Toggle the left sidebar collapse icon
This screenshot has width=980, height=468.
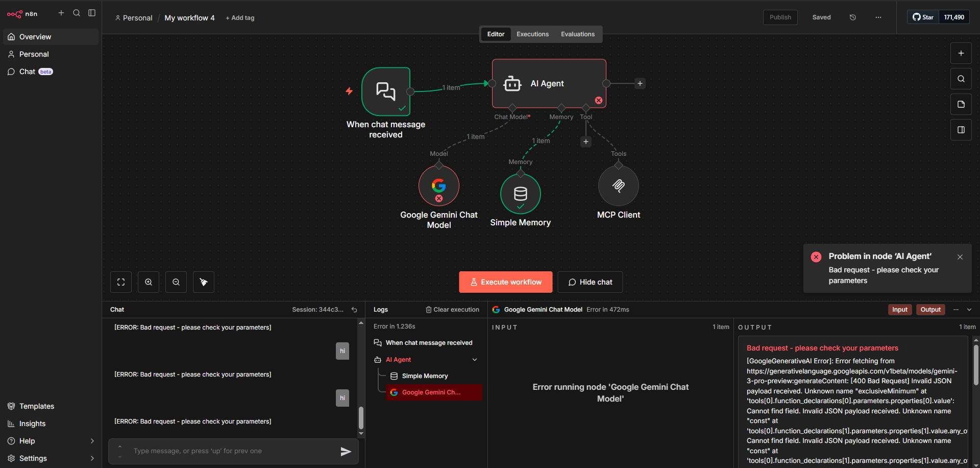coord(92,13)
